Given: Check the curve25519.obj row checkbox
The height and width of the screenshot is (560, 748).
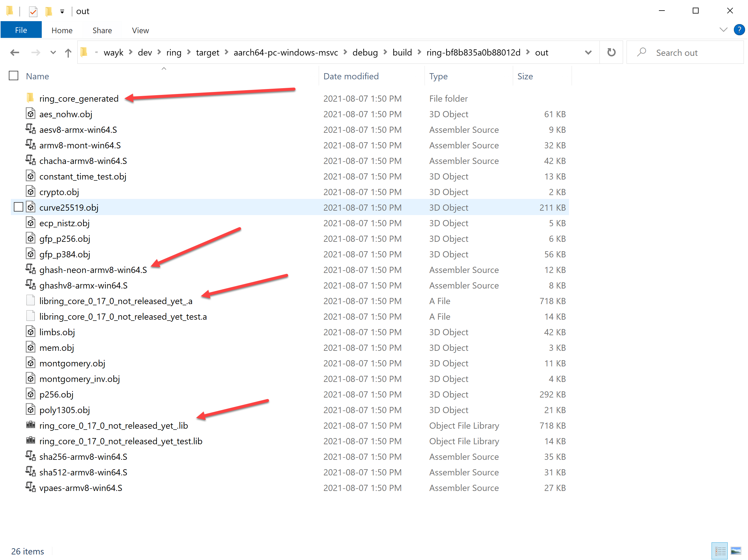Looking at the screenshot, I should tap(19, 207).
